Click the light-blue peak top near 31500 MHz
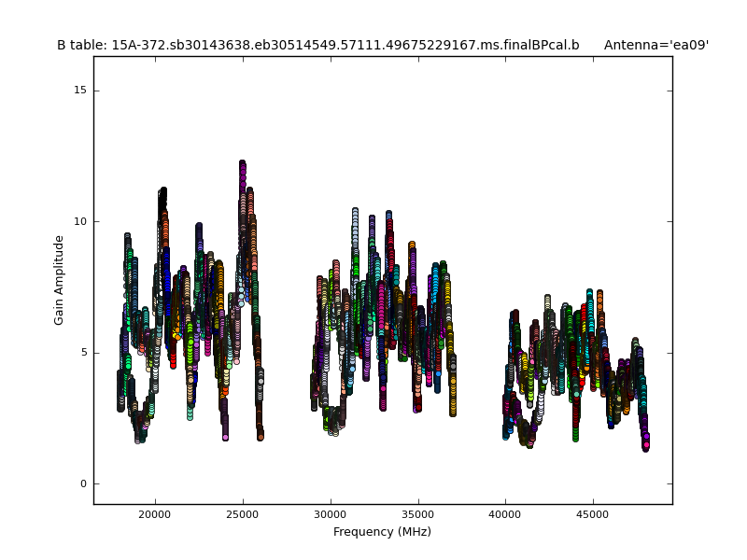 pyautogui.click(x=355, y=213)
